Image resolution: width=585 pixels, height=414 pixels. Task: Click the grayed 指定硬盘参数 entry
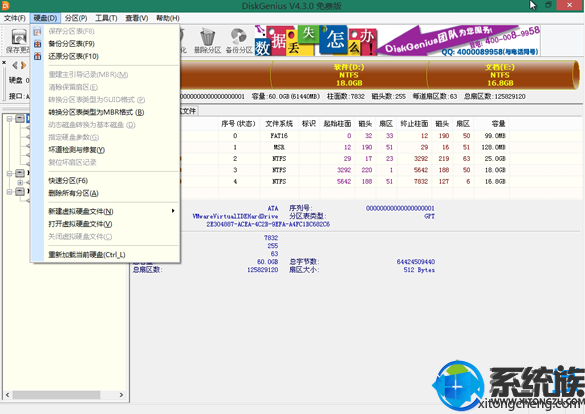click(73, 137)
